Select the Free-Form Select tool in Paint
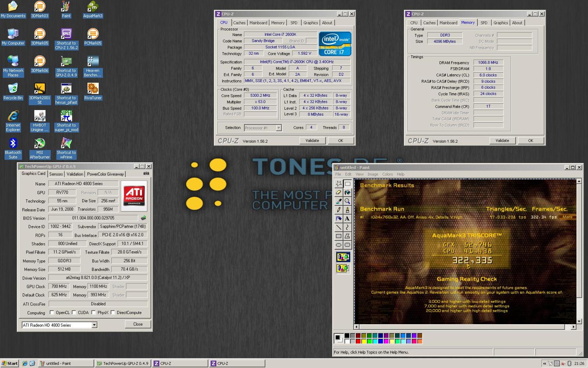This screenshot has width=588, height=368. click(338, 183)
